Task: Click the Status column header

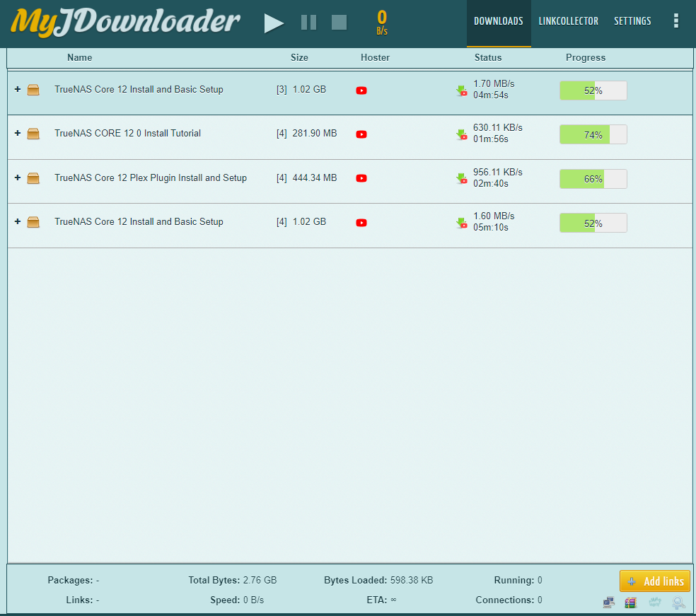Action: coord(488,58)
